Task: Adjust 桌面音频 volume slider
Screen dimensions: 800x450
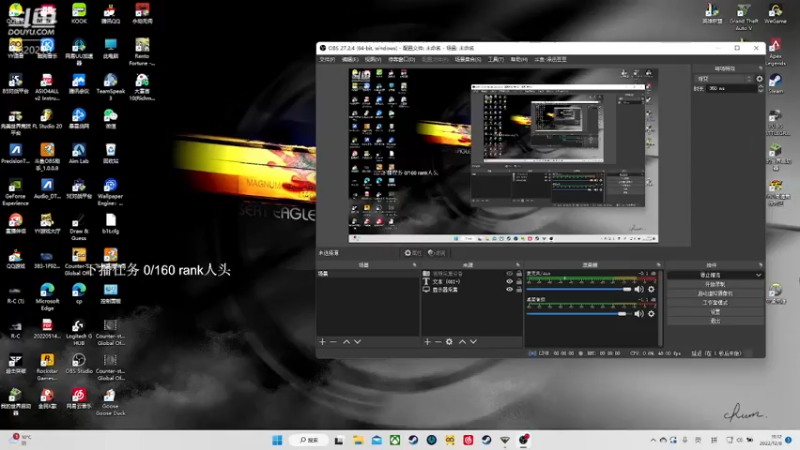Action: point(579,314)
